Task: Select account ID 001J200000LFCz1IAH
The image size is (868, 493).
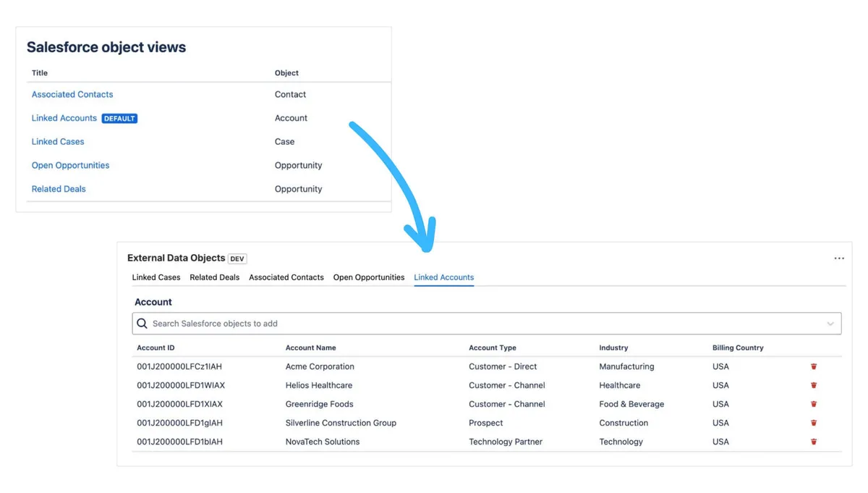Action: coord(179,366)
